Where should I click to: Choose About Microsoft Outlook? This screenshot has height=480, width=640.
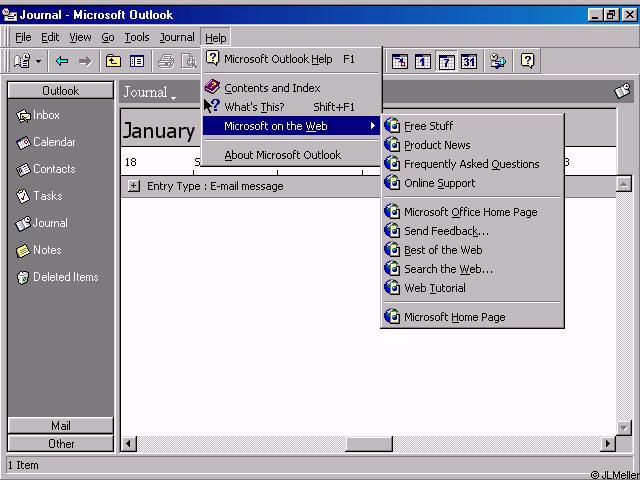291,155
